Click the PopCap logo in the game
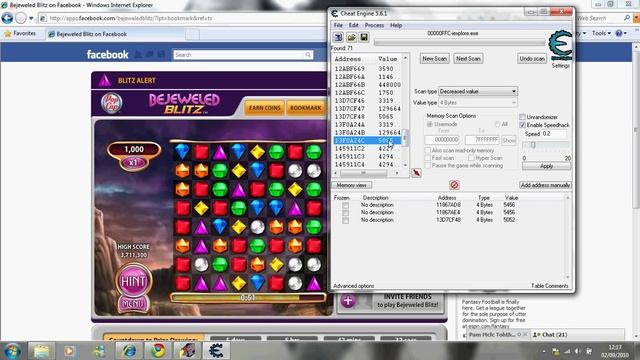This screenshot has width=640, height=360. tap(112, 103)
